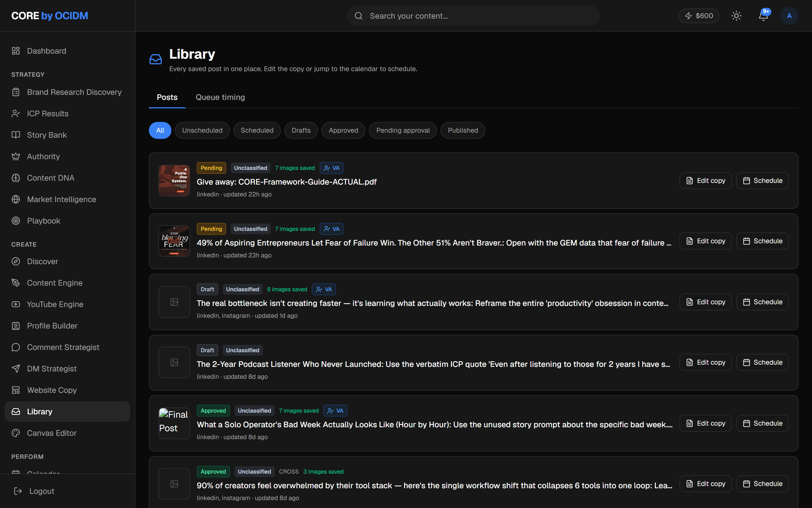The height and width of the screenshot is (508, 812).
Task: Edit copy of the 49% Aspiring Entrepreneurs post
Action: click(706, 241)
